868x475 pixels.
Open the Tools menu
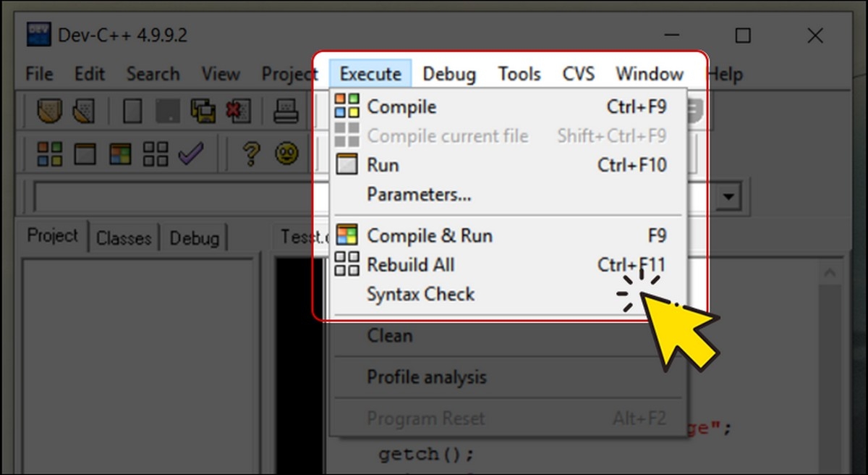tap(519, 73)
